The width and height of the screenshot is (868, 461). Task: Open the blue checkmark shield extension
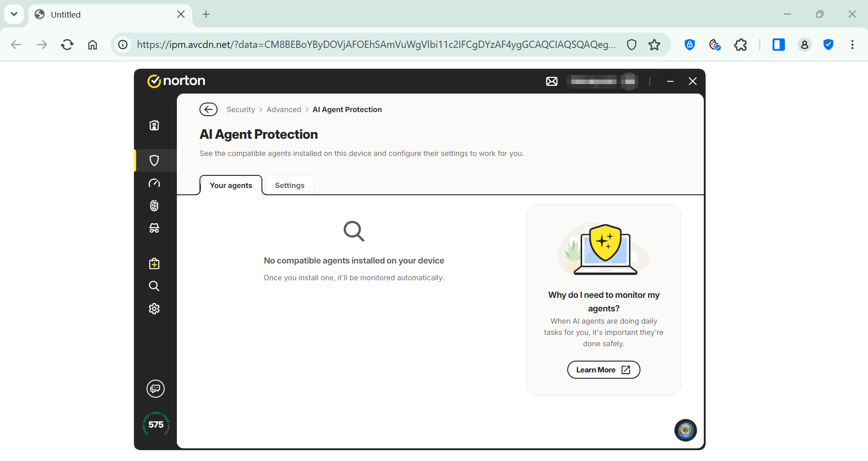[x=829, y=44]
